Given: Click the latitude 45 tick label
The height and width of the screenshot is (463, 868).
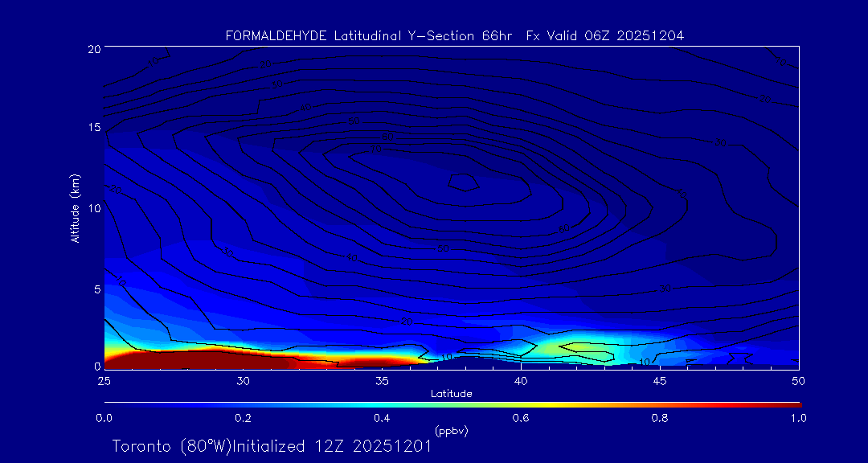Looking at the screenshot, I should (x=660, y=380).
